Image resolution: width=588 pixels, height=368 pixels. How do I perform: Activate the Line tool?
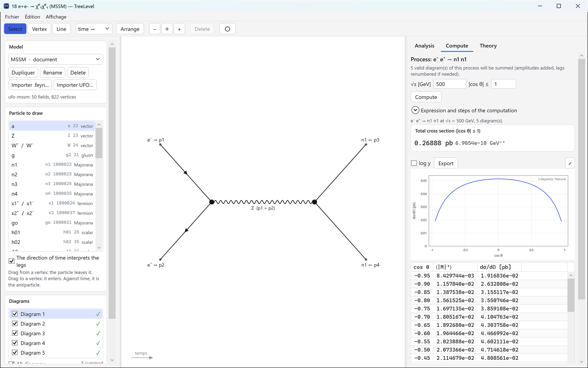coord(61,29)
